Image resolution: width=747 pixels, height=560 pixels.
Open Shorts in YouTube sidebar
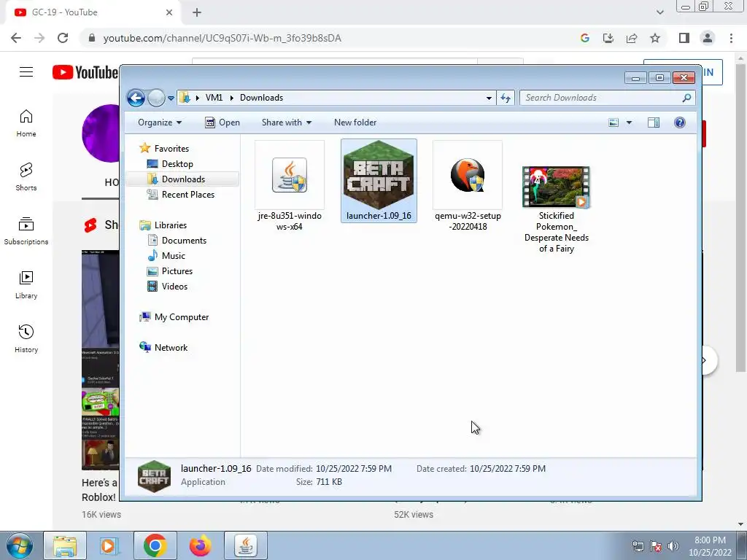[x=26, y=177]
